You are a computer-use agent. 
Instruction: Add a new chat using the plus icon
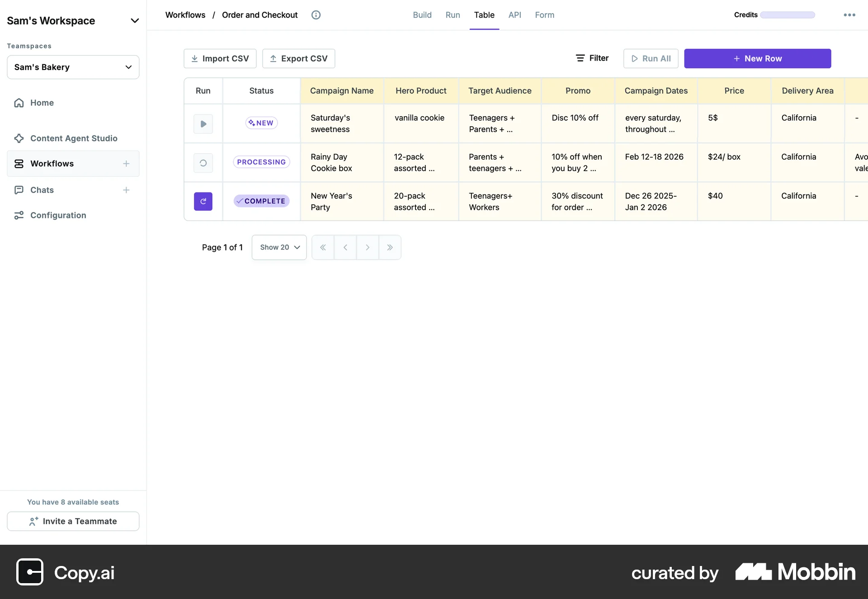tap(126, 190)
